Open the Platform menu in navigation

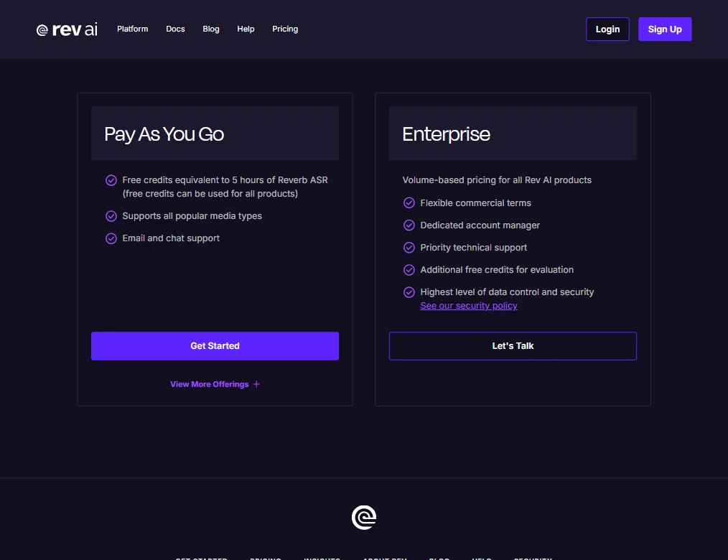click(x=132, y=29)
